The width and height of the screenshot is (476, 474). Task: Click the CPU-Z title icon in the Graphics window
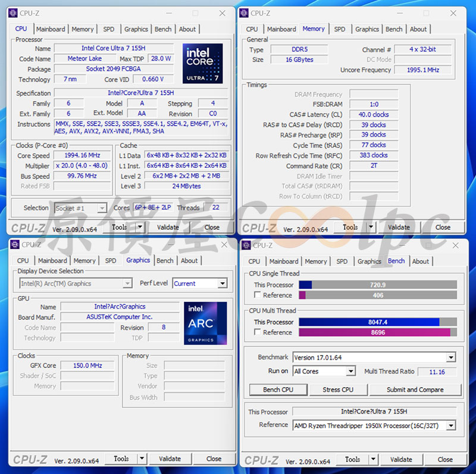[15, 244]
